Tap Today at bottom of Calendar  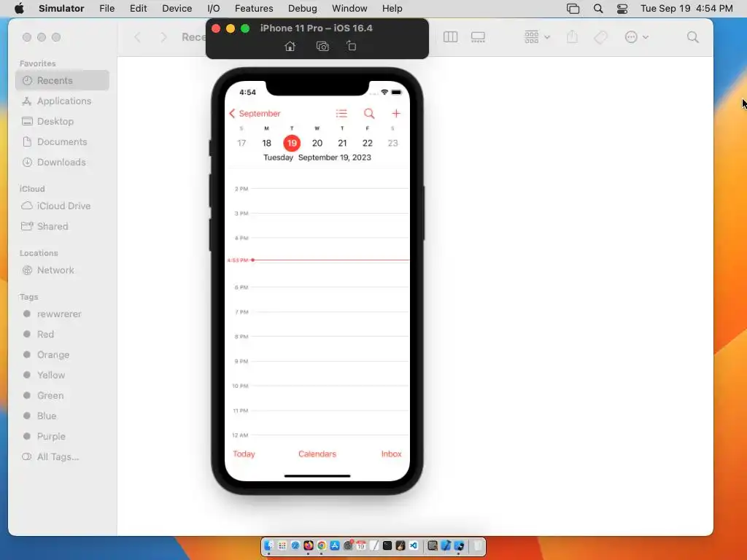pyautogui.click(x=244, y=454)
